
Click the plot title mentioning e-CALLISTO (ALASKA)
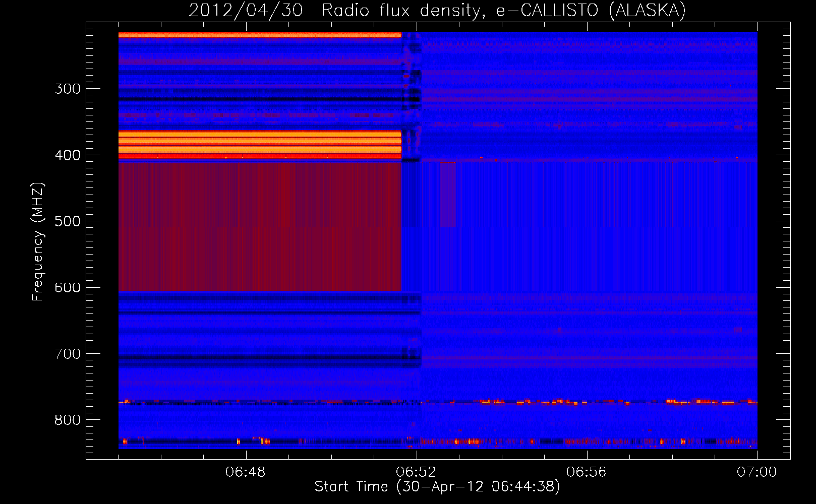(437, 10)
